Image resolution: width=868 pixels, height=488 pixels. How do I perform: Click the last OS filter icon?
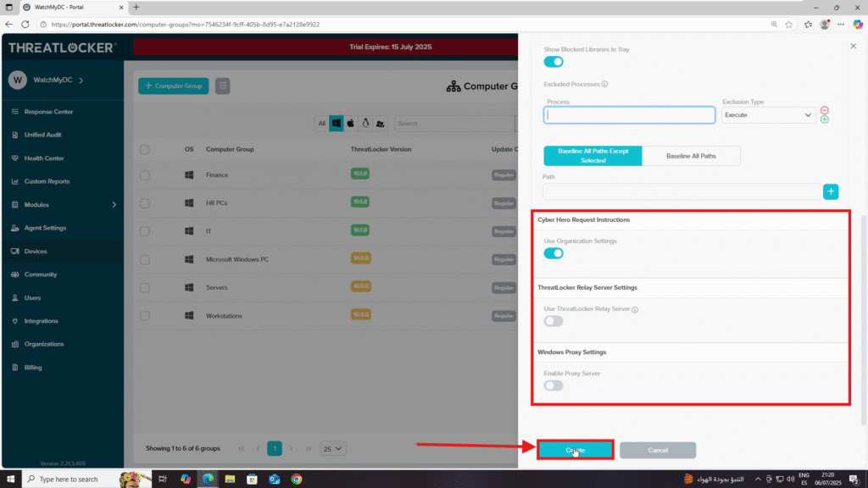click(381, 124)
